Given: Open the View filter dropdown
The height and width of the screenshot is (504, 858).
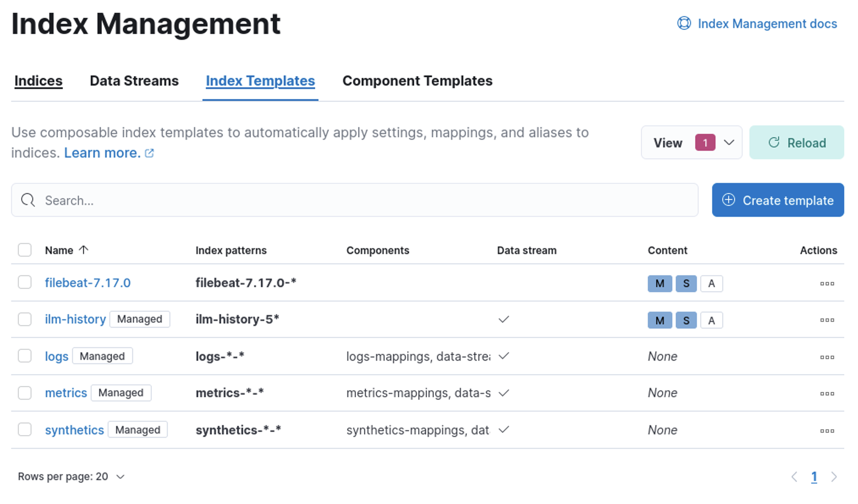Looking at the screenshot, I should click(691, 143).
